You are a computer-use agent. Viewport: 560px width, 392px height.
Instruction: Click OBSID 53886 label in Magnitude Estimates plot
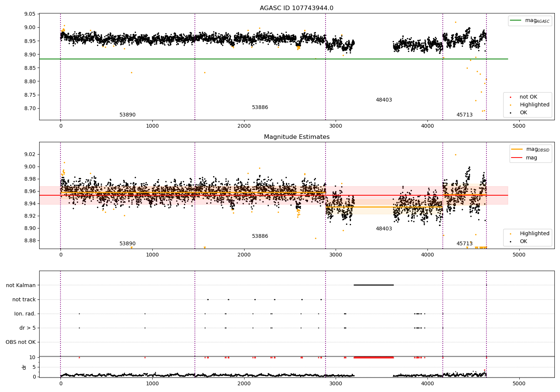coord(260,236)
